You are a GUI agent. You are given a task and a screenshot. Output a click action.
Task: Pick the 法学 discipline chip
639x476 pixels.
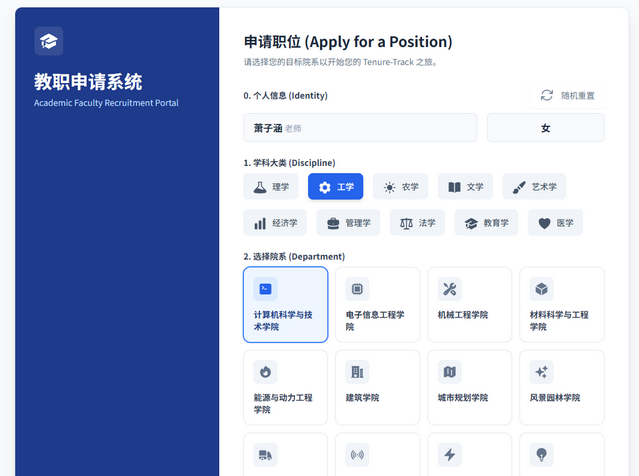point(417,223)
